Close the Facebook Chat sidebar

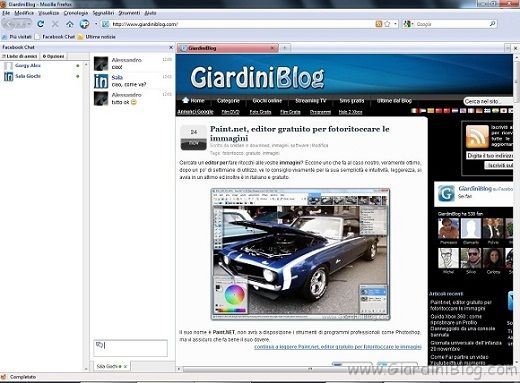point(171,47)
